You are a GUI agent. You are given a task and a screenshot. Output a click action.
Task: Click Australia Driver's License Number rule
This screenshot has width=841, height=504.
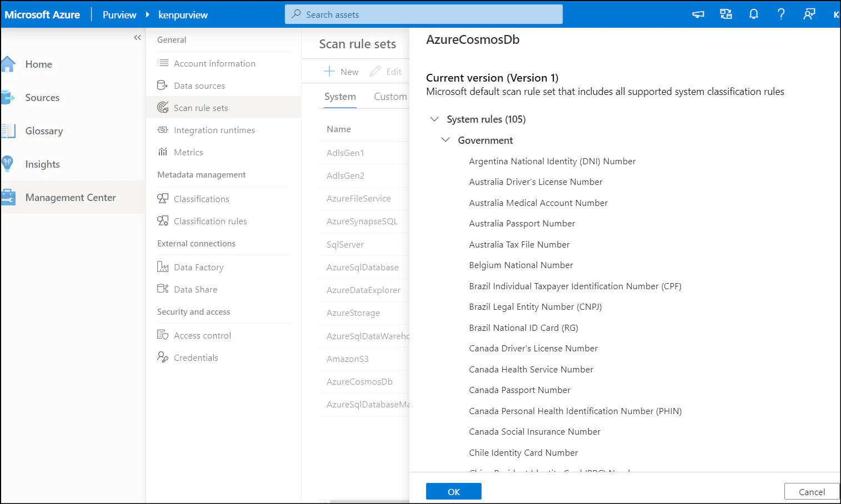[535, 182]
